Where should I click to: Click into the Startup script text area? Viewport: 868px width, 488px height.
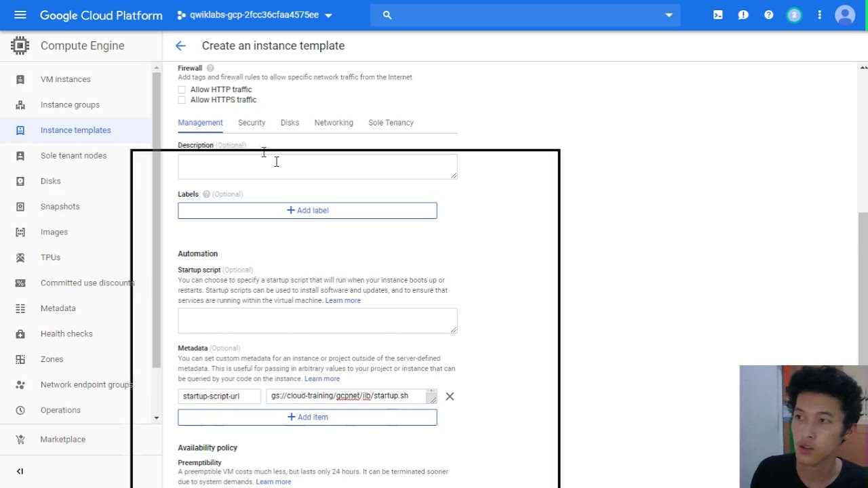(x=317, y=321)
